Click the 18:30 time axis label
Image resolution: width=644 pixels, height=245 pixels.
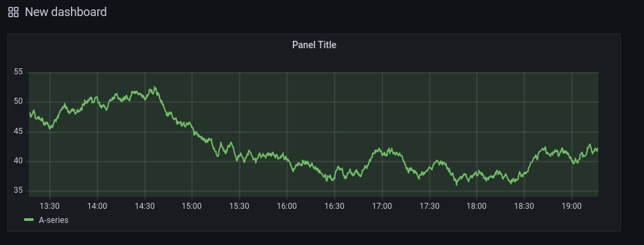click(524, 206)
